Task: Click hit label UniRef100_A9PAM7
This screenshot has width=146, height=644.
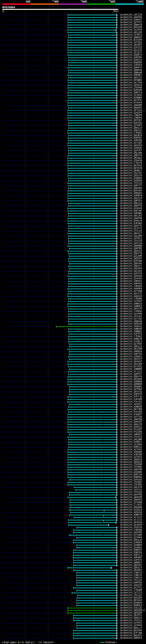Action: (x=131, y=557)
